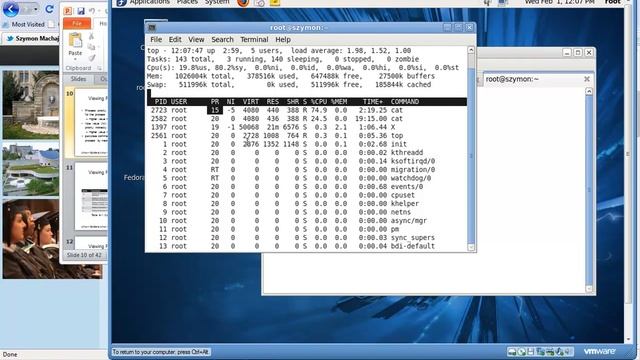Click terminal scrollbar up arrow
This screenshot has width=640, height=360.
click(471, 50)
